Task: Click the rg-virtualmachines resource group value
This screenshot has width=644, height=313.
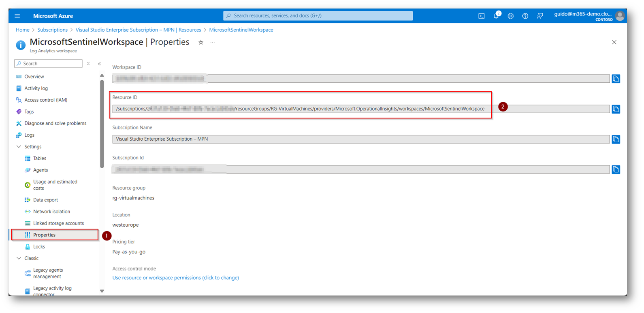Action: tap(133, 198)
